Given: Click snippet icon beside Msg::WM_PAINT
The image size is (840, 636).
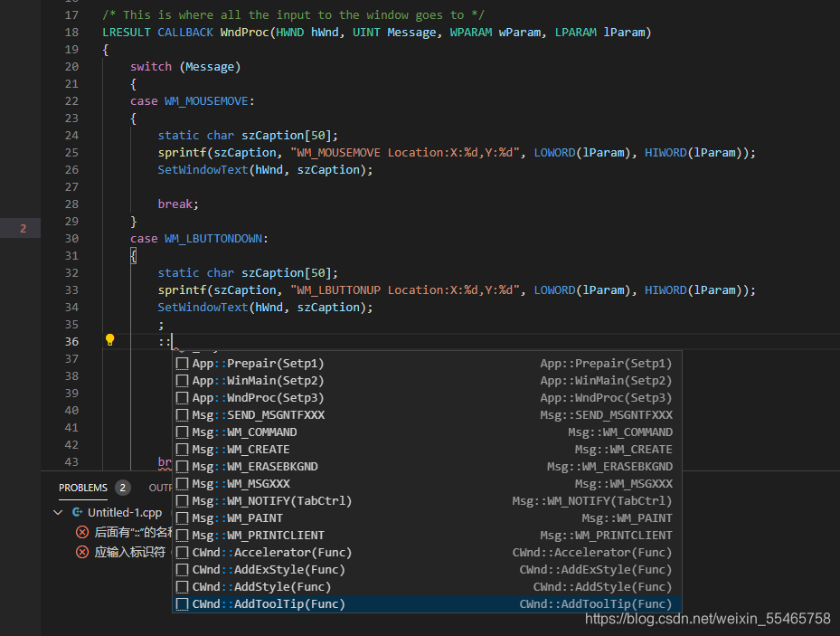Looking at the screenshot, I should click(x=182, y=517).
